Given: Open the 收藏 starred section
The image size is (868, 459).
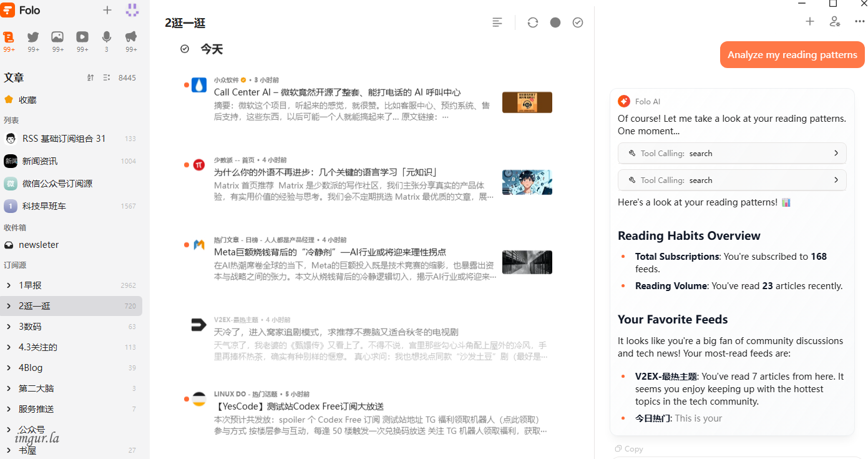Looking at the screenshot, I should click(27, 99).
